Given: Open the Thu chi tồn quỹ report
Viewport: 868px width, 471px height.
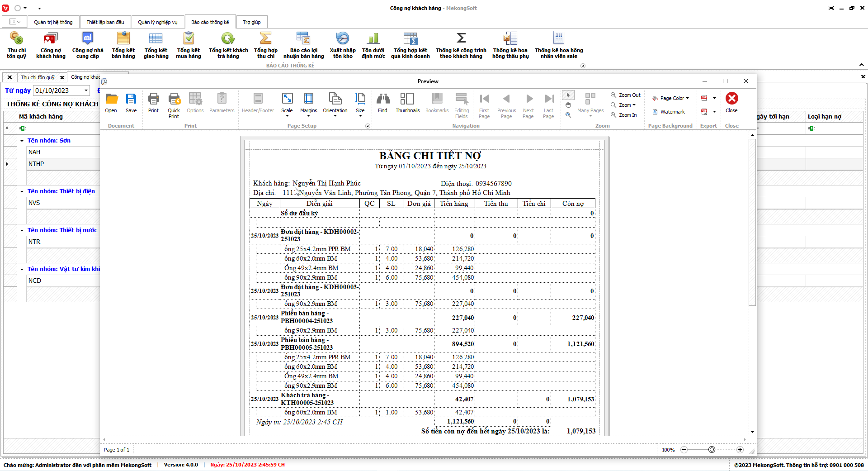Looking at the screenshot, I should pos(16,45).
